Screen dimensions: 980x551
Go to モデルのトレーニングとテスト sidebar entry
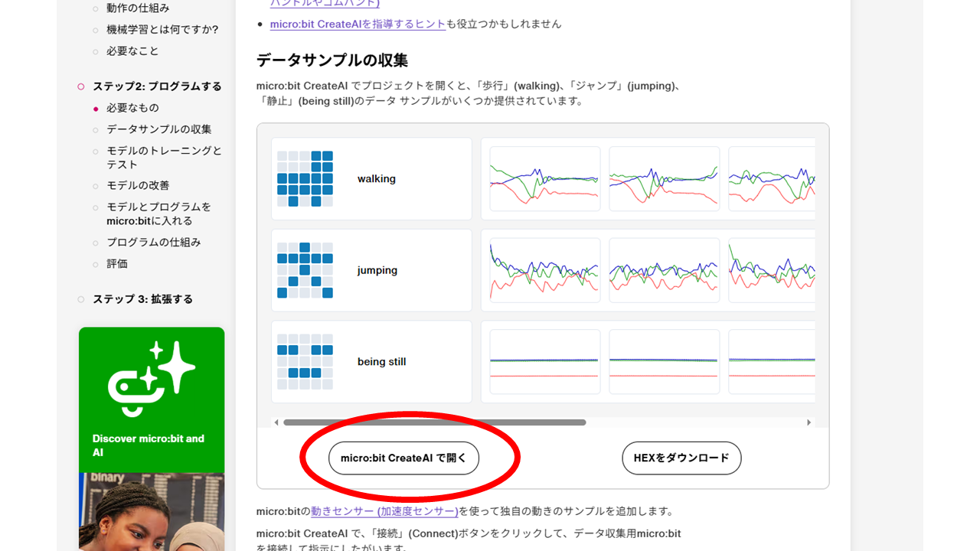pos(164,158)
